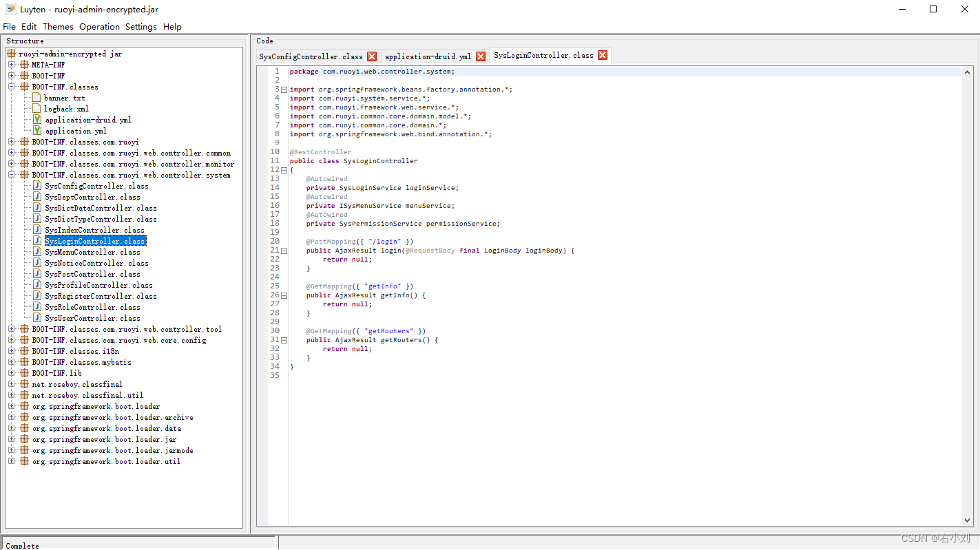
Task: Expand the BOOT-INF.classes.mybatis node
Action: 12,362
